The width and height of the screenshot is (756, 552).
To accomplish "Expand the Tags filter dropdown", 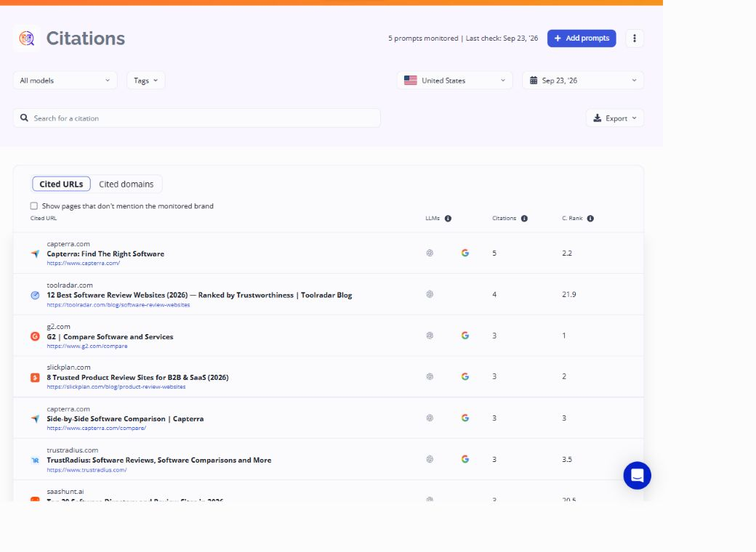I will [145, 81].
